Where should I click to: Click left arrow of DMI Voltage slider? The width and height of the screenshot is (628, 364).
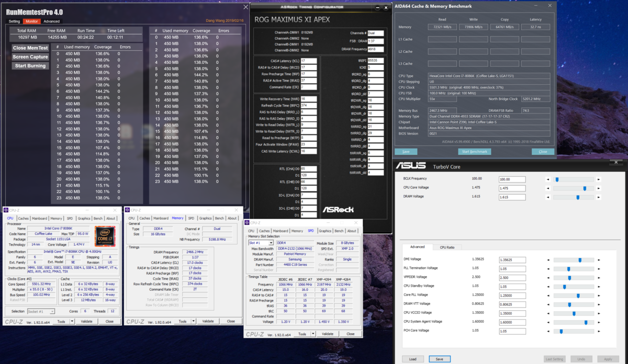[548, 260]
